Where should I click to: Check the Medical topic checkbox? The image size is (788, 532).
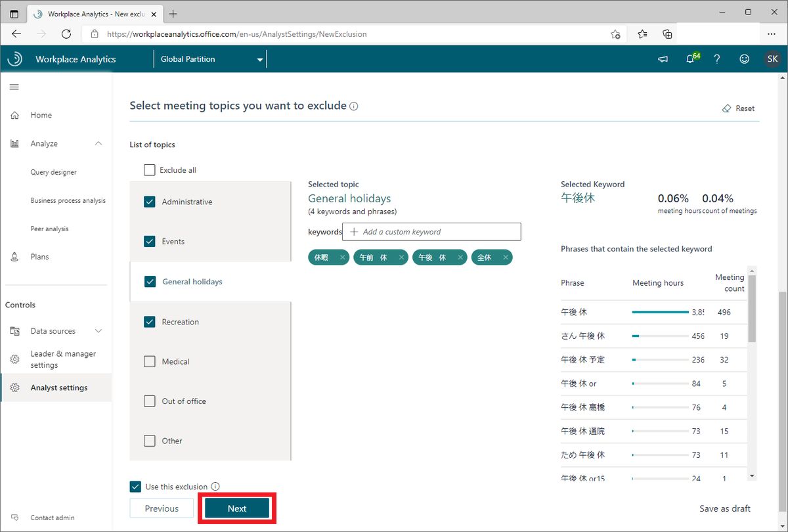[150, 362]
